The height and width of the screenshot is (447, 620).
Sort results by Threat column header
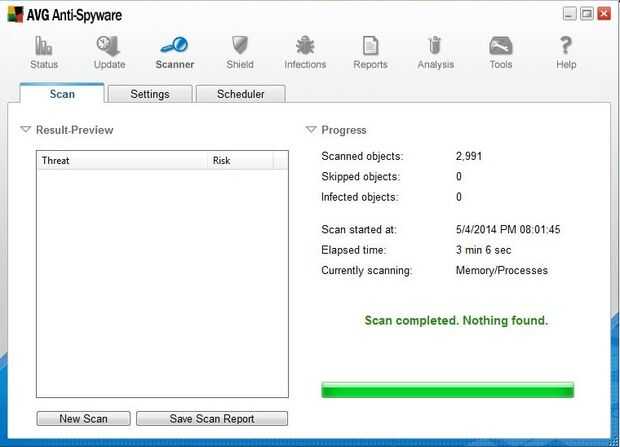pyautogui.click(x=122, y=161)
